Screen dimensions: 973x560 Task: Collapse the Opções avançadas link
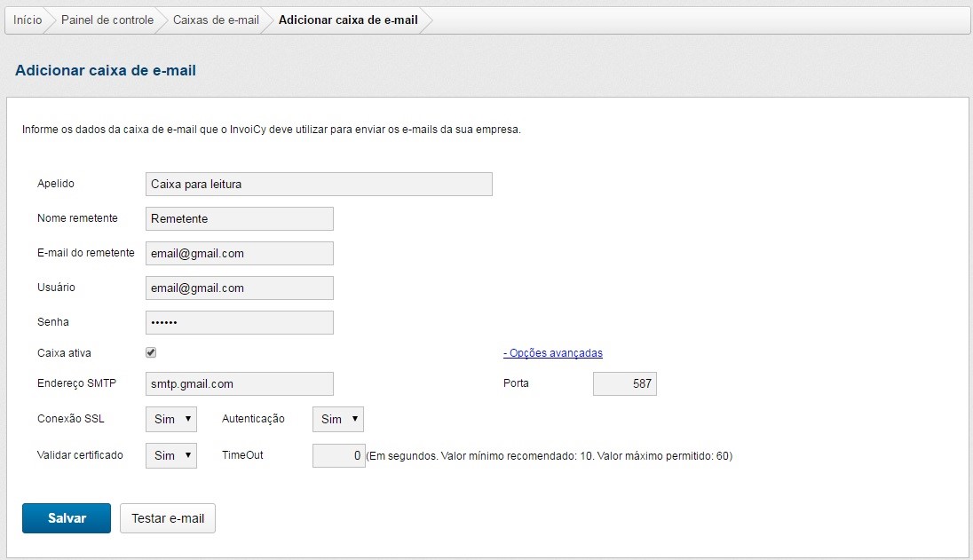(552, 353)
